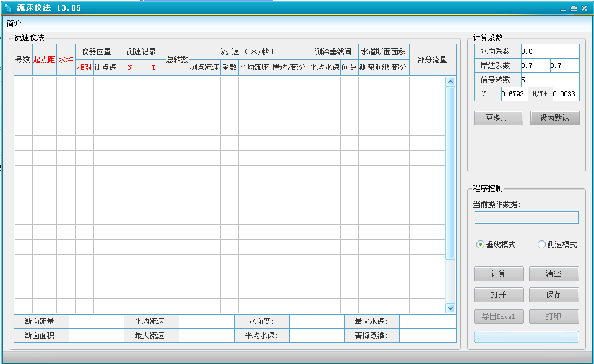Image resolution: width=594 pixels, height=364 pixels.
Task: Click the 打印 button
Action: click(554, 316)
